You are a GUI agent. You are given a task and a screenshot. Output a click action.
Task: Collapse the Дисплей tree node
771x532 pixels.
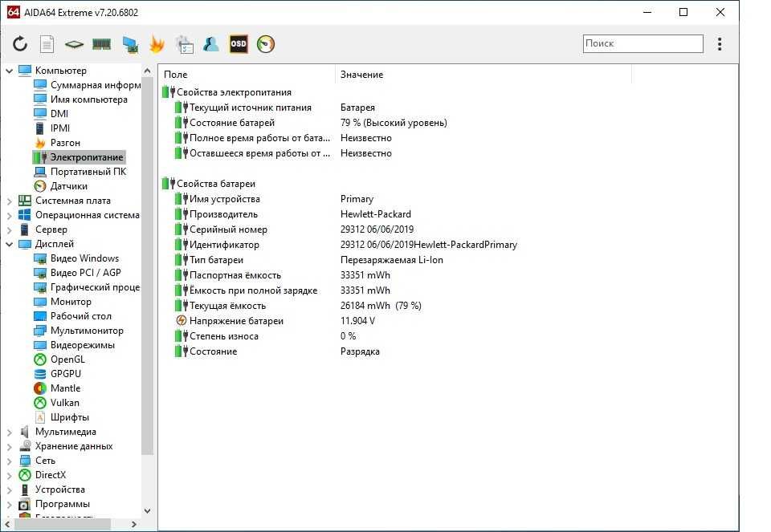9,244
